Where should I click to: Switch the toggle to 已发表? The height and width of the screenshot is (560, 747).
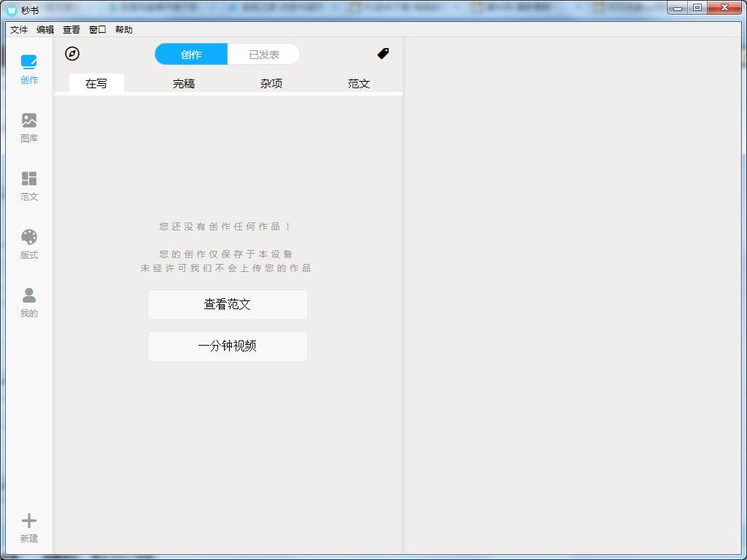(263, 55)
